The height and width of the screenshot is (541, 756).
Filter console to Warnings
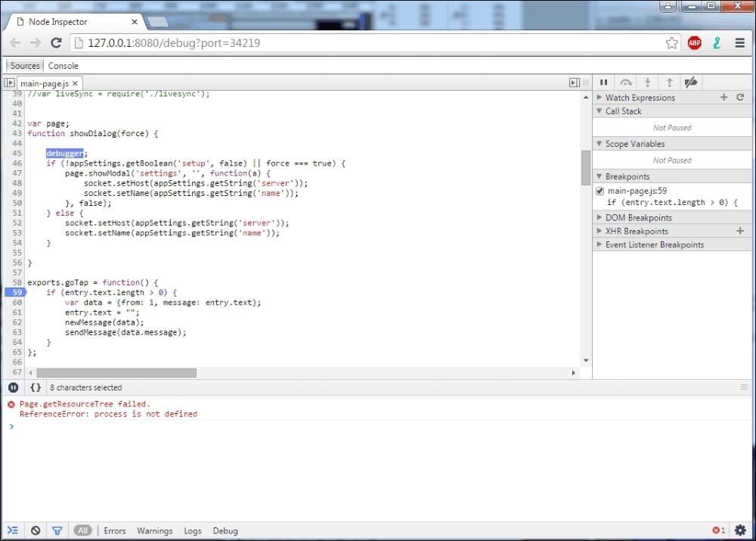(x=155, y=530)
